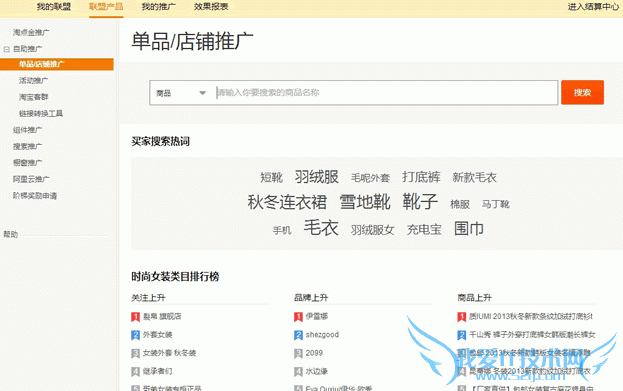Open 继承者们 in the 关注上升 list
The height and width of the screenshot is (391, 623).
pos(157,371)
